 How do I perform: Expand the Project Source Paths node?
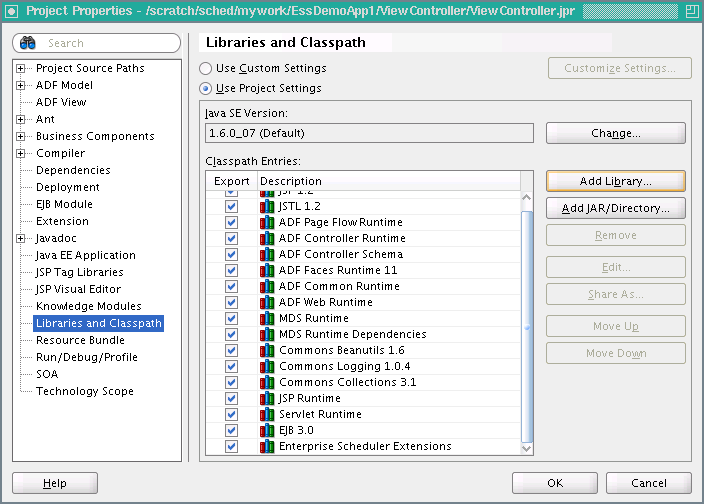(20, 68)
